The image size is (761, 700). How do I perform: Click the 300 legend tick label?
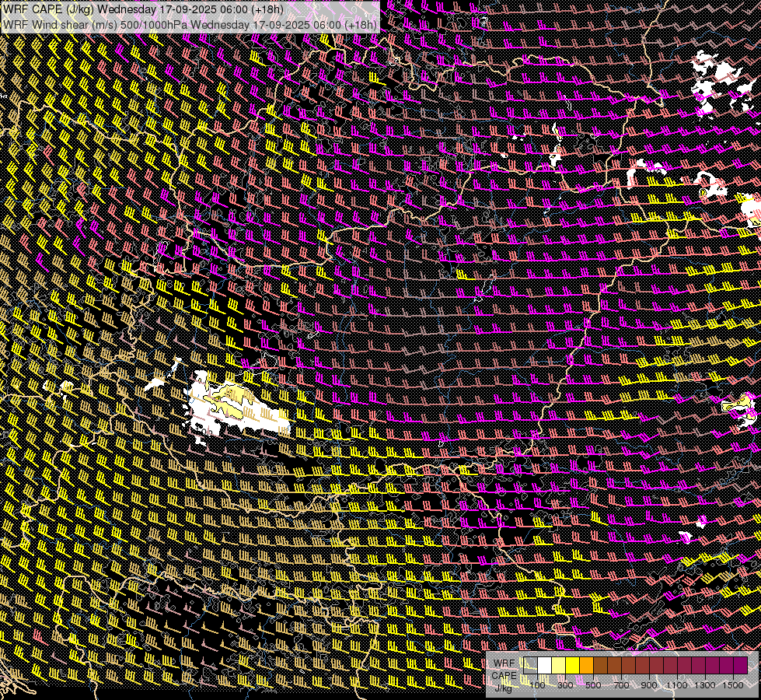tap(565, 685)
